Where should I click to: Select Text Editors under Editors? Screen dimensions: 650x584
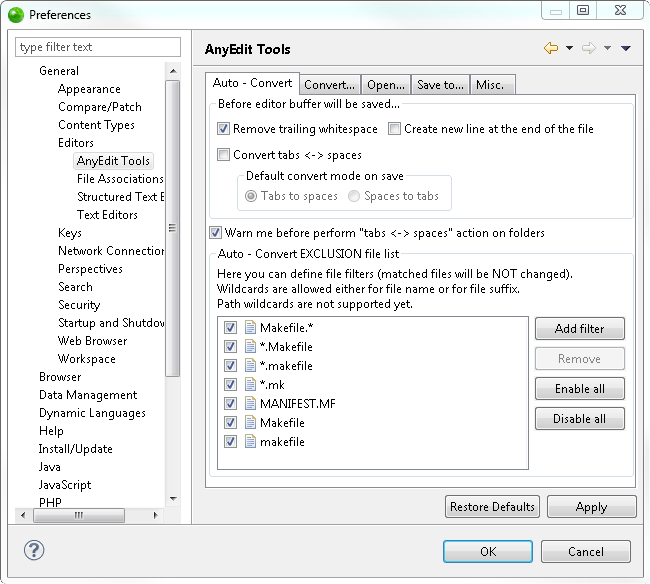pos(107,215)
